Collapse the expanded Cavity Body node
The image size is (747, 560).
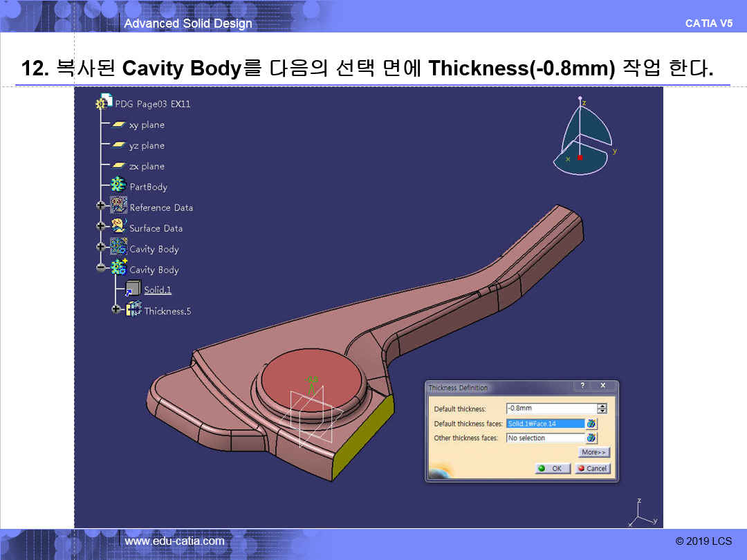(101, 268)
